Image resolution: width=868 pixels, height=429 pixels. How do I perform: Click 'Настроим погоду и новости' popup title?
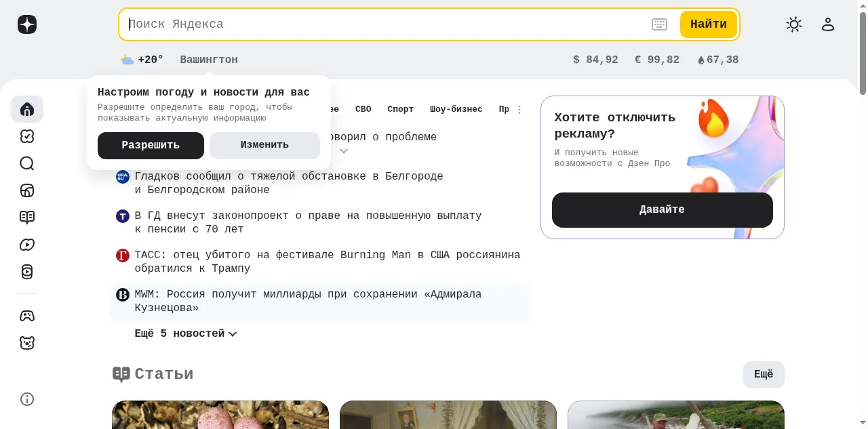coord(203,92)
